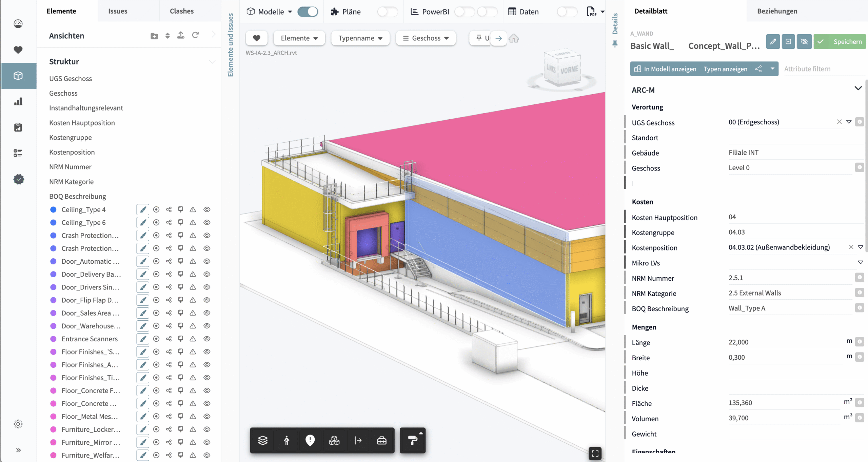This screenshot has height=462, width=868.
Task: Toggle the Modelle switch off
Action: point(308,12)
